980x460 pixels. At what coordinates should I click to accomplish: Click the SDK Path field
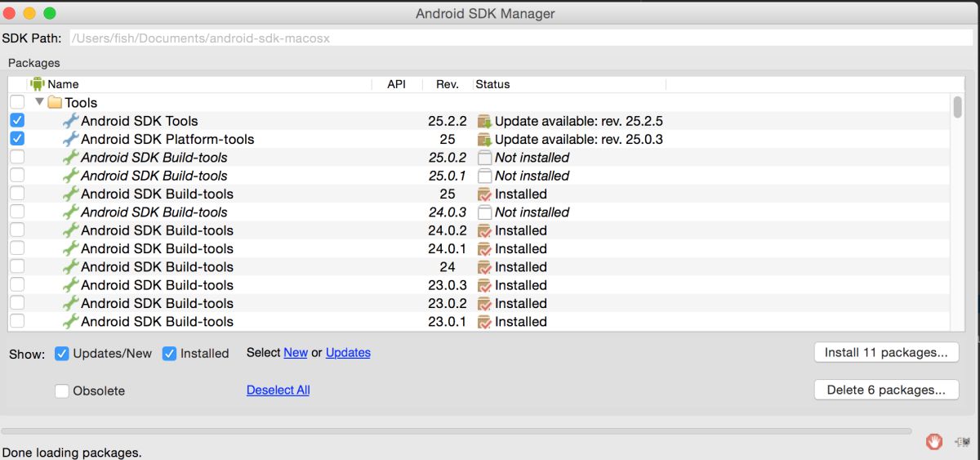click(522, 38)
